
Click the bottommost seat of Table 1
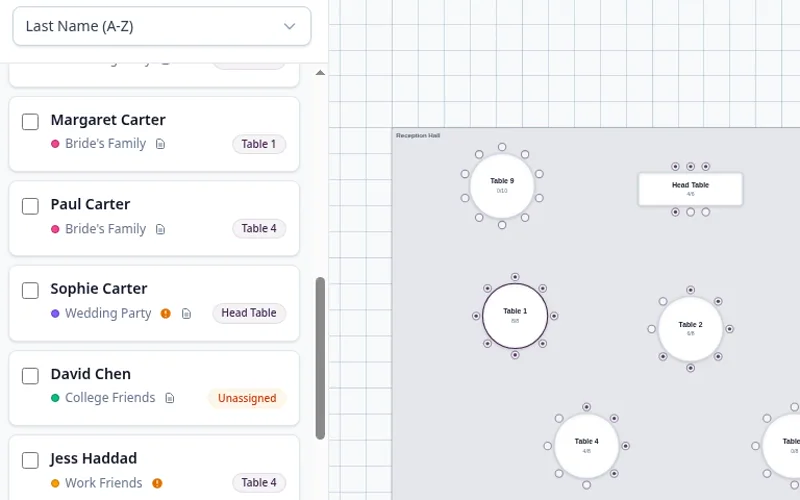tap(515, 355)
